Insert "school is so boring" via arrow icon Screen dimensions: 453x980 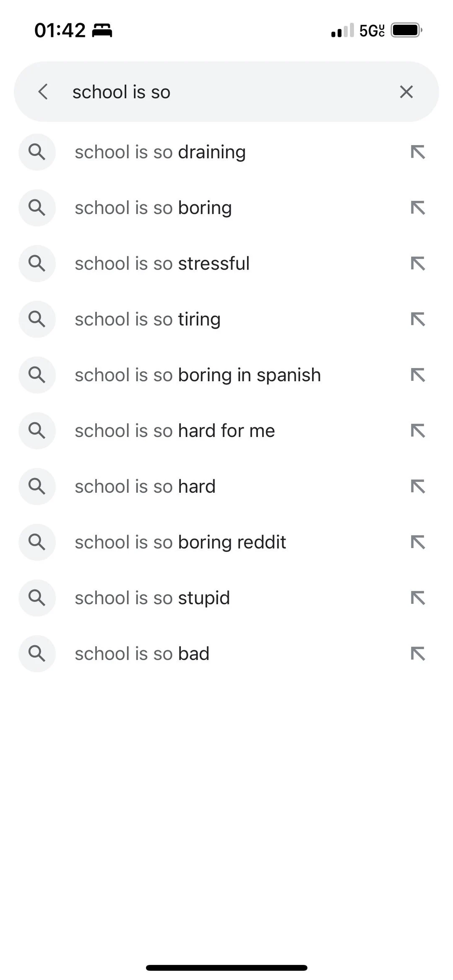click(418, 208)
